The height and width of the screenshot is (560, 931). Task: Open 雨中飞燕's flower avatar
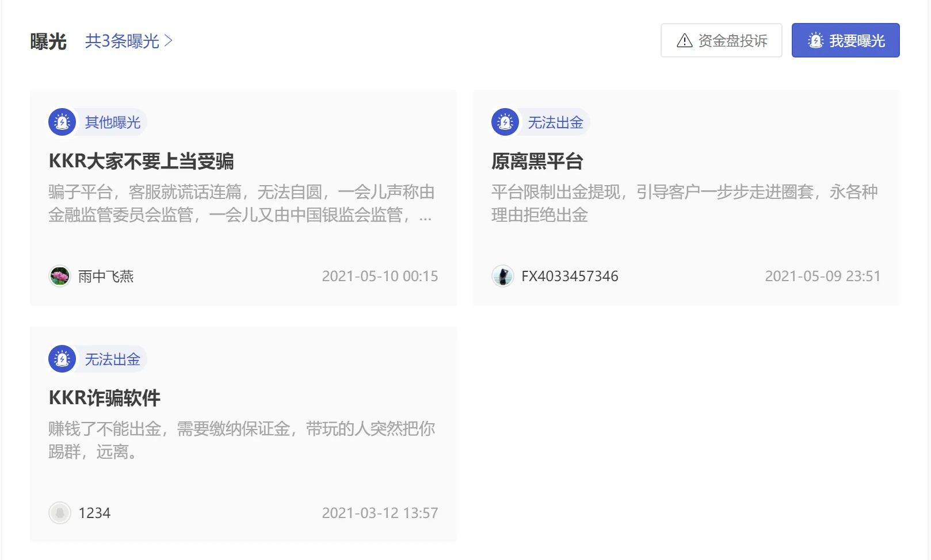(x=60, y=276)
